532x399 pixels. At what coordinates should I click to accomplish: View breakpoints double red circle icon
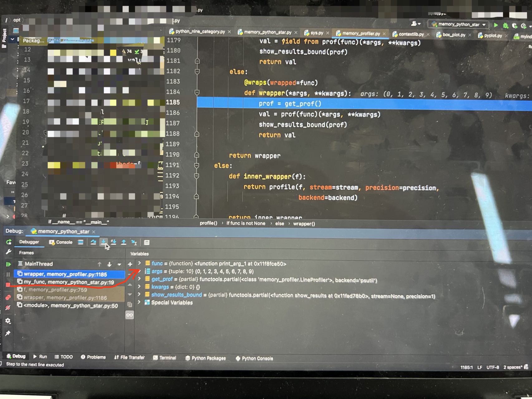8,297
